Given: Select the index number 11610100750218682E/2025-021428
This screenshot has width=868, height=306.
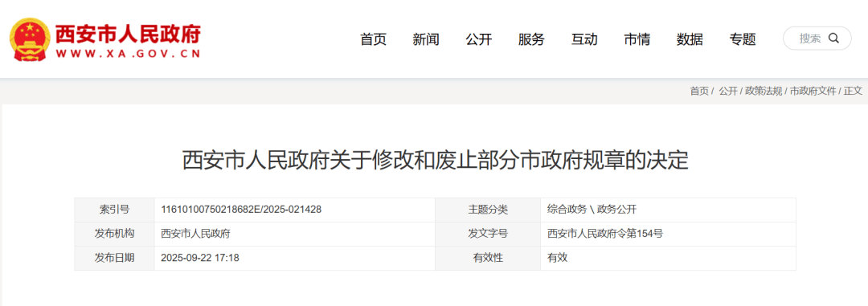Looking at the screenshot, I should coord(241,210).
